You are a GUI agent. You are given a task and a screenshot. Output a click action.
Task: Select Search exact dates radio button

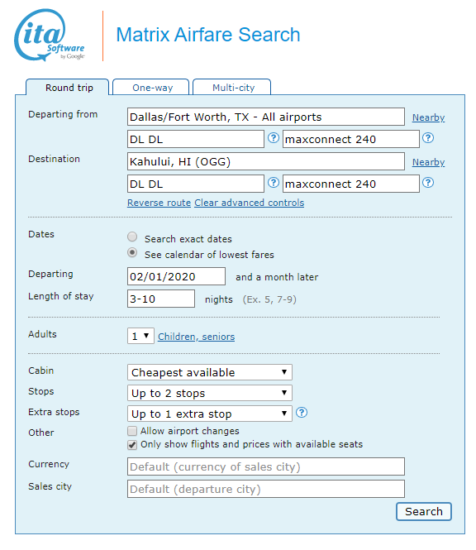coord(132,237)
